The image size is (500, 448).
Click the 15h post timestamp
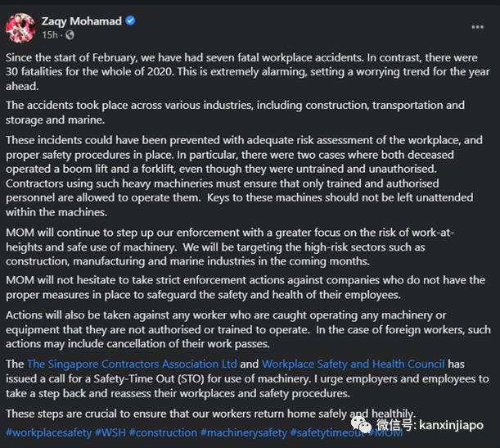49,35
